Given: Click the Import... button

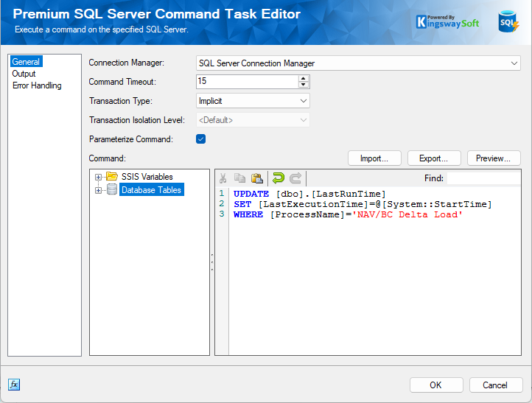Looking at the screenshot, I should (374, 158).
